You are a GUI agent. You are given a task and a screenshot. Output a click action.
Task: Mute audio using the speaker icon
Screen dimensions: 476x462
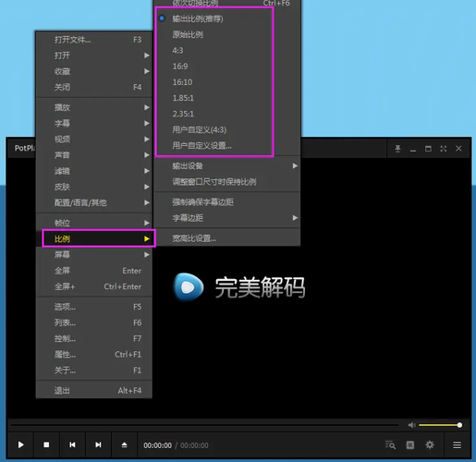(411, 425)
